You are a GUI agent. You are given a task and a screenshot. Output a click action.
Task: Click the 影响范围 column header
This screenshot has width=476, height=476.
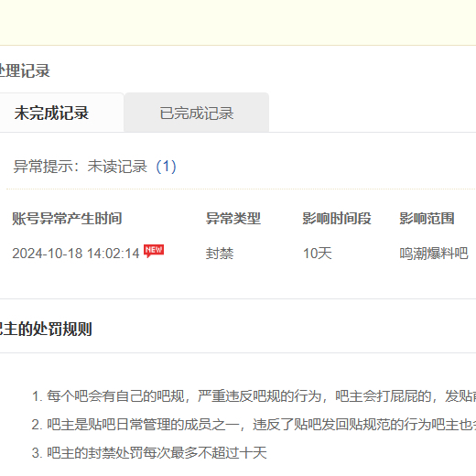pyautogui.click(x=427, y=219)
